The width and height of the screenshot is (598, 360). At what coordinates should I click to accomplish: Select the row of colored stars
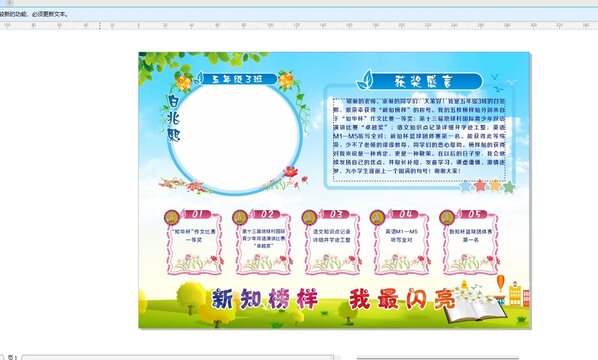pyautogui.click(x=487, y=186)
